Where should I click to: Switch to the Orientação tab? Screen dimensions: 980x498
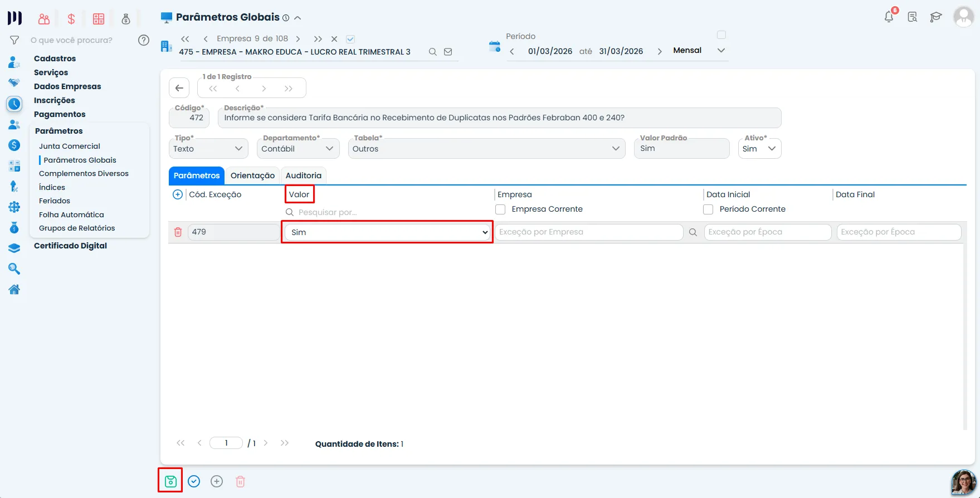point(252,175)
